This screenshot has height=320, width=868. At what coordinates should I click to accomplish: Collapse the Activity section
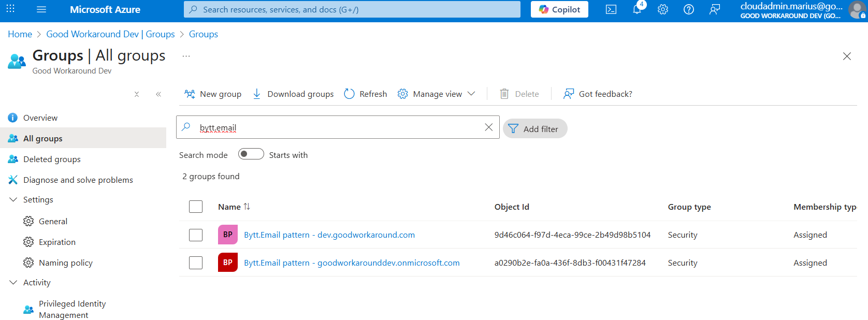click(x=13, y=283)
